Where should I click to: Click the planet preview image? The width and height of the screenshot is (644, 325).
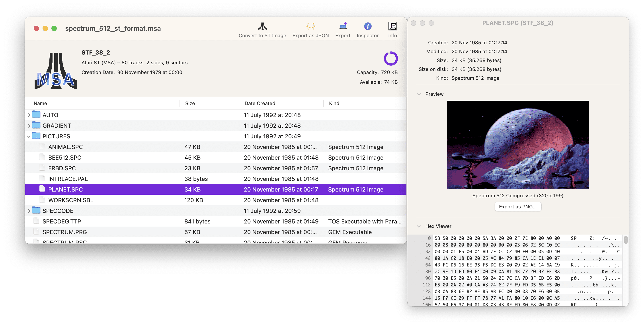(x=518, y=145)
